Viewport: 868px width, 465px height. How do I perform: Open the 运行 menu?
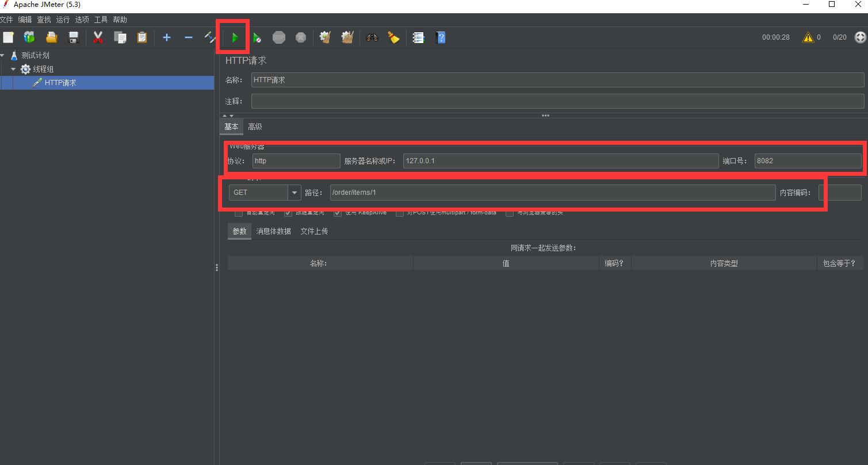tap(63, 20)
